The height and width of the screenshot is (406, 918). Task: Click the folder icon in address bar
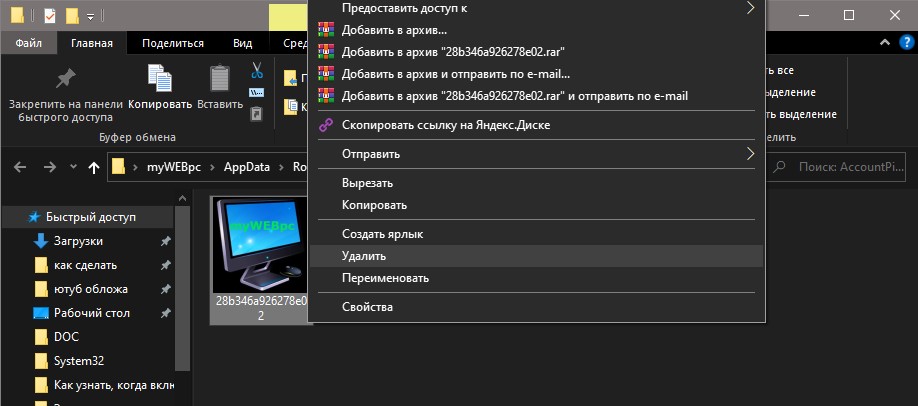pyautogui.click(x=119, y=167)
